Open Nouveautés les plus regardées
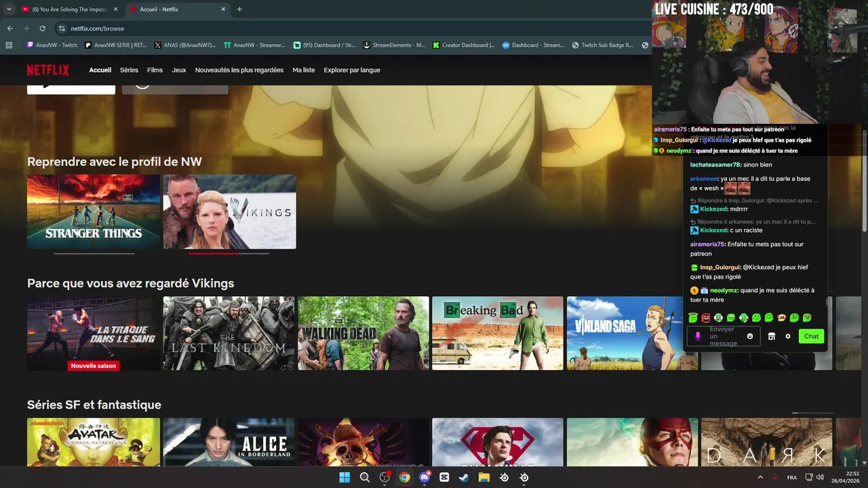 click(x=239, y=70)
